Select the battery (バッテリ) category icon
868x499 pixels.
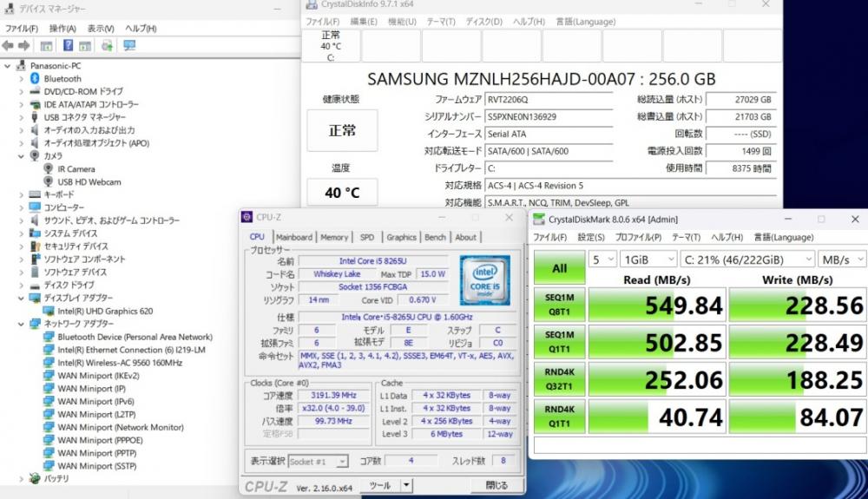[x=35, y=478]
